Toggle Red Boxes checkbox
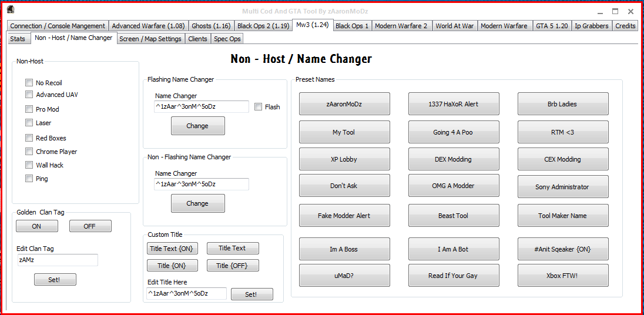This screenshot has height=315, width=644. [29, 138]
